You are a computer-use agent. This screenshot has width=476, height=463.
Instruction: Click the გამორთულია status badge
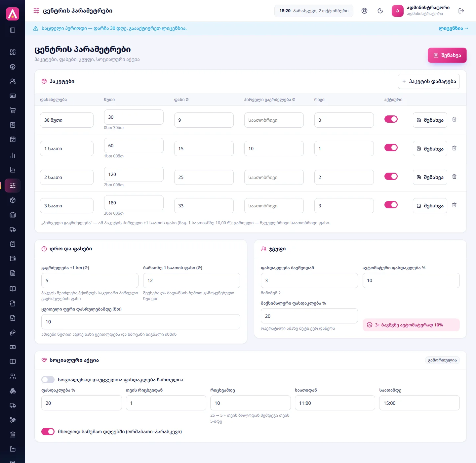[x=442, y=360]
